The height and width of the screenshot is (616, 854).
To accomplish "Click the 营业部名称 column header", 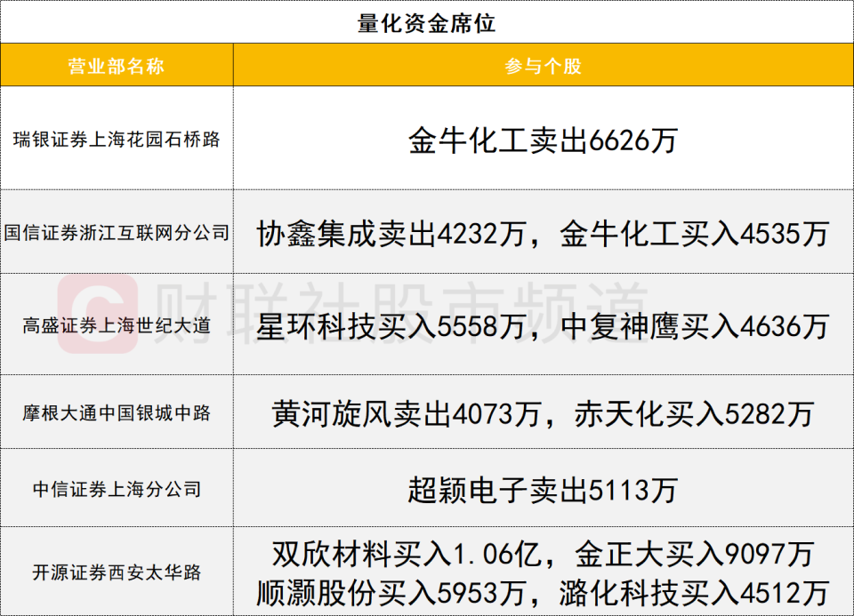I will (117, 66).
